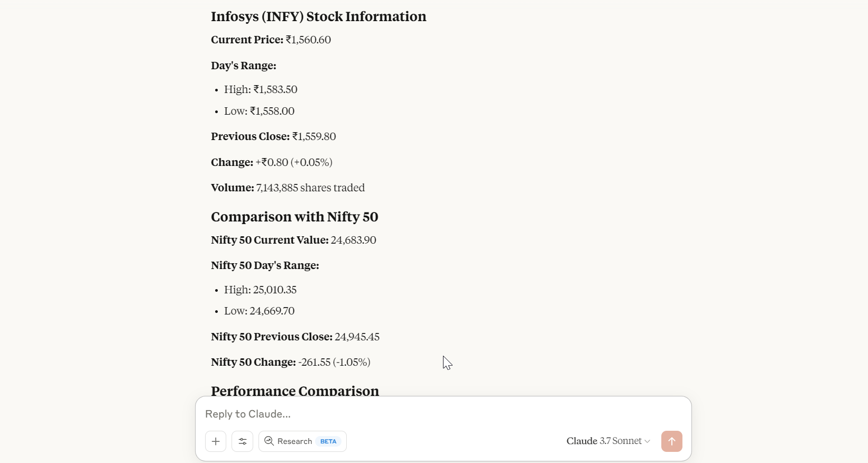The height and width of the screenshot is (463, 868).
Task: Click the Previous Close ₹1,559.80 line
Action: pyautogui.click(x=273, y=136)
